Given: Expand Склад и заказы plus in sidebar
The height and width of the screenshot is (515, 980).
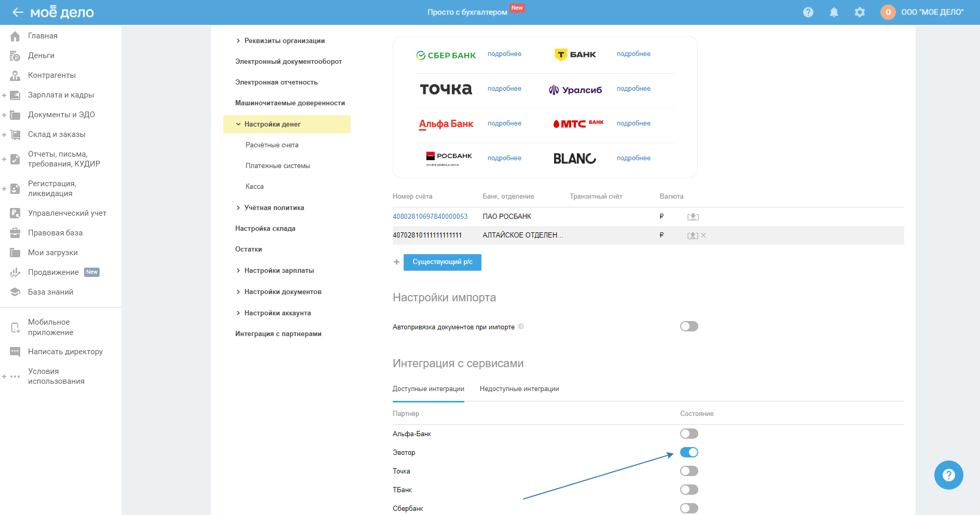Looking at the screenshot, I should click(x=4, y=135).
